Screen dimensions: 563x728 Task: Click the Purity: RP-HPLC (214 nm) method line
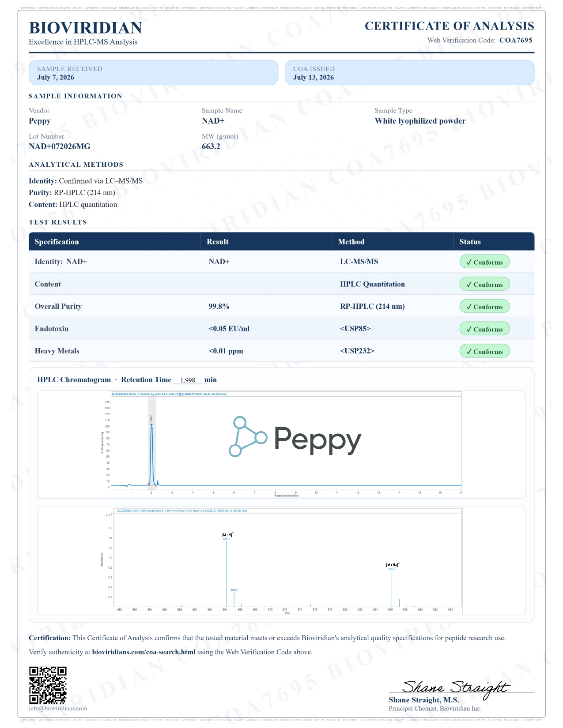tap(72, 193)
